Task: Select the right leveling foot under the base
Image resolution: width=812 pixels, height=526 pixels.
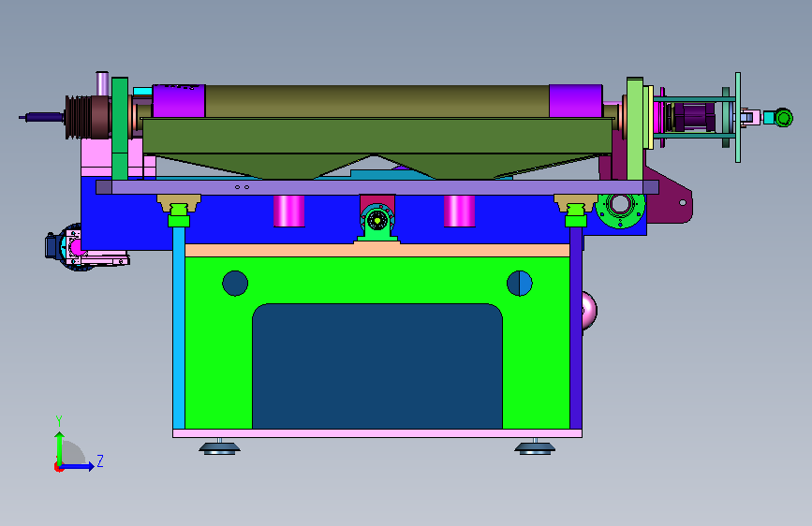Action: coord(535,446)
